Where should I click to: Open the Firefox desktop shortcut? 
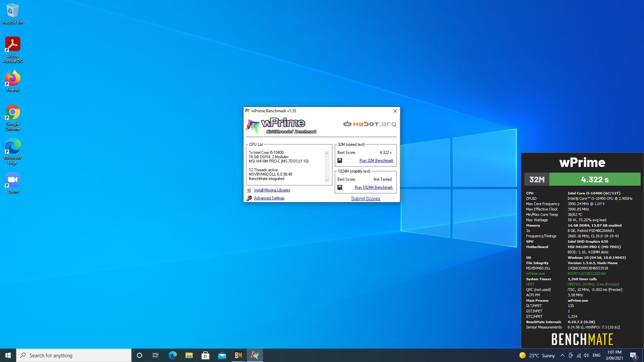[12, 81]
